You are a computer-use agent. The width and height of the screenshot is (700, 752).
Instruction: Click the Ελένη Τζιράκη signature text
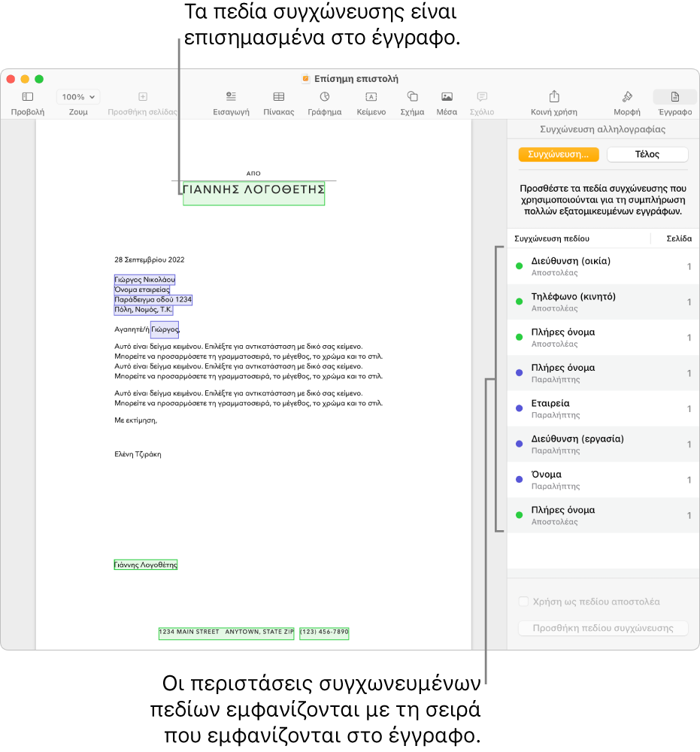[138, 454]
